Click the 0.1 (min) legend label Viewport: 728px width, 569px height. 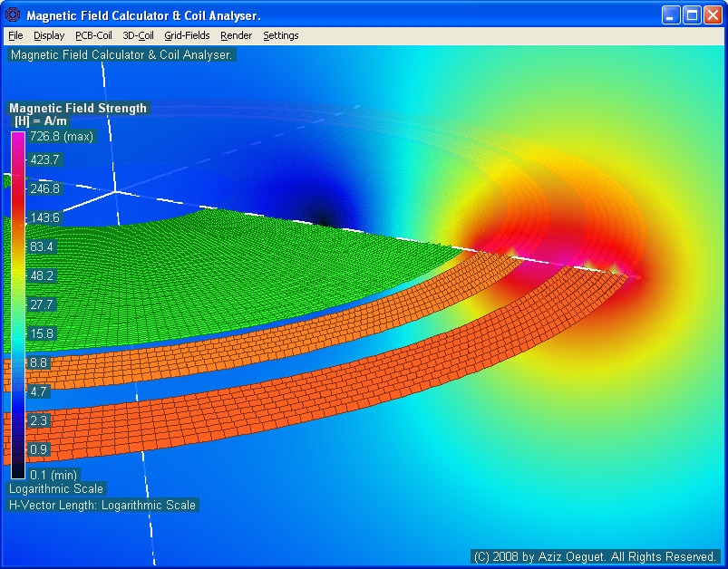pos(53,475)
